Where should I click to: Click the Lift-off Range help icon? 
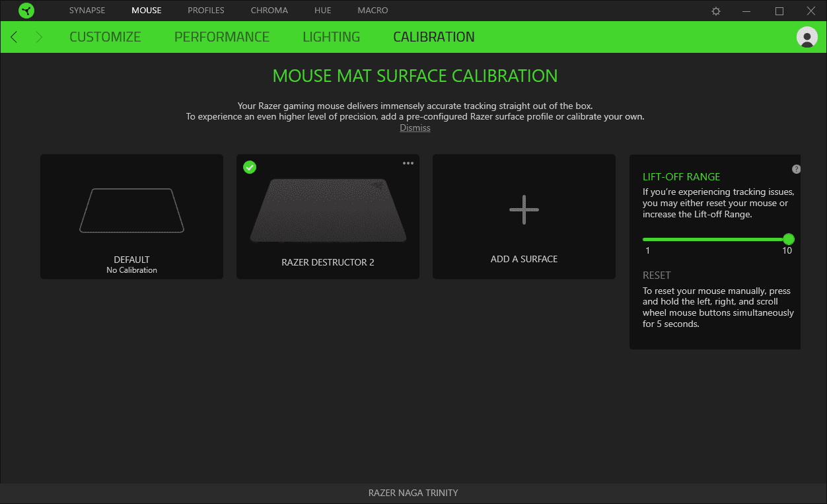tap(796, 169)
